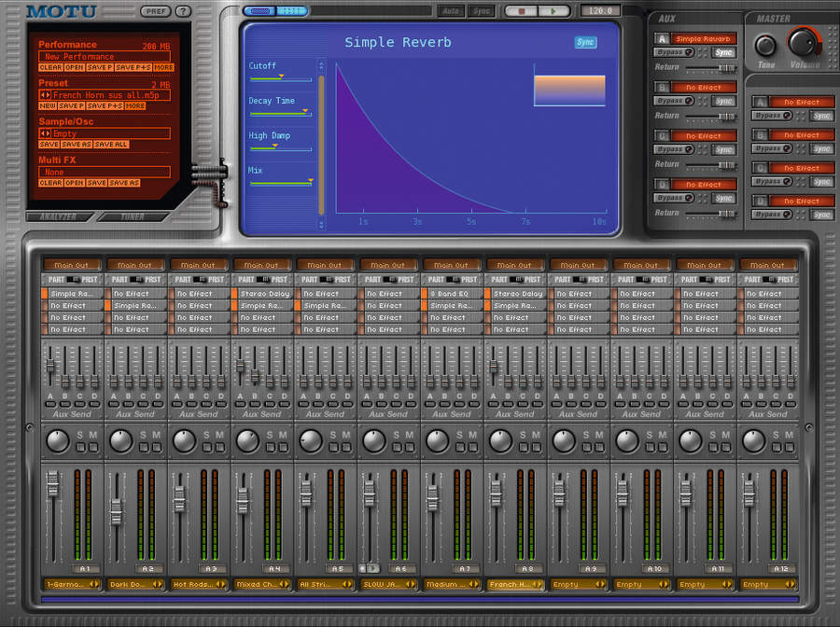Adjust the Decay Time slider

tap(281, 114)
